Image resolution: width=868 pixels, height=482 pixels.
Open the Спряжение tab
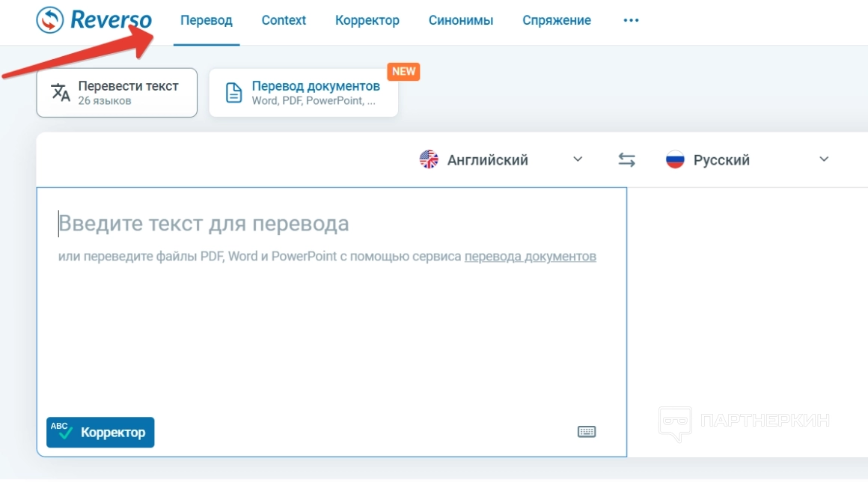[x=556, y=20]
